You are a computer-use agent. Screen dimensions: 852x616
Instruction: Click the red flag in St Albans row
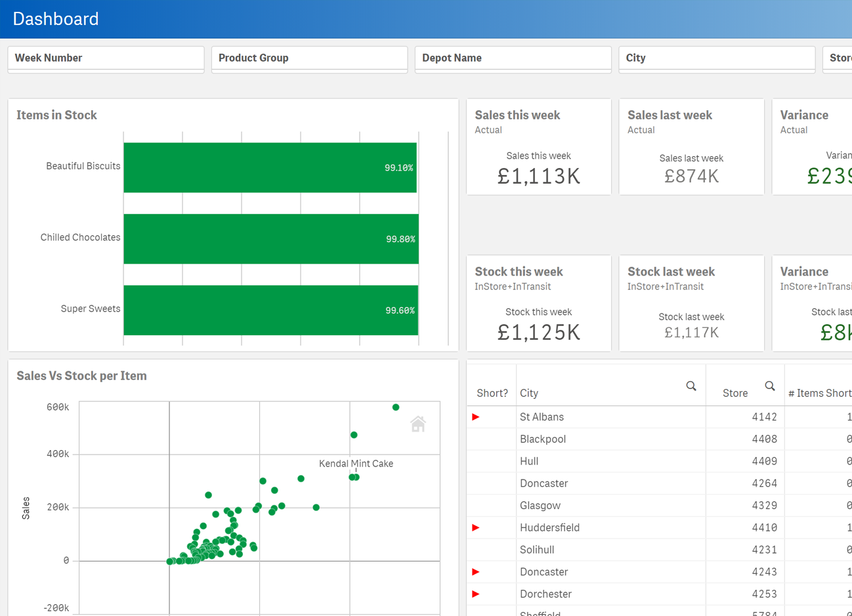click(x=476, y=417)
